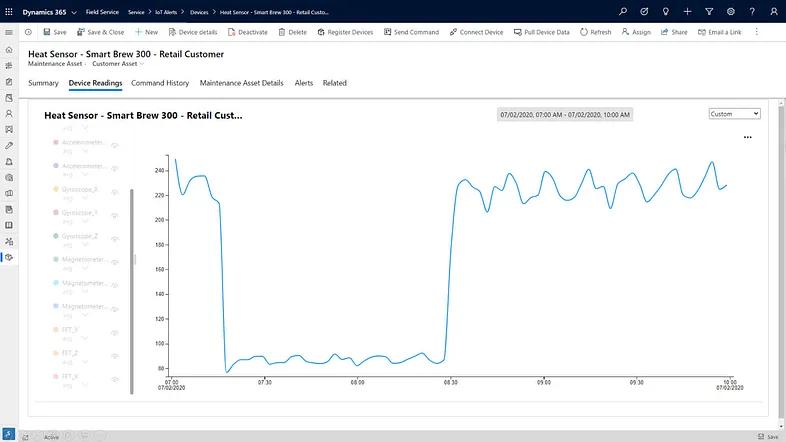Click the Gyroscope_X yellow color swatch

[56, 189]
